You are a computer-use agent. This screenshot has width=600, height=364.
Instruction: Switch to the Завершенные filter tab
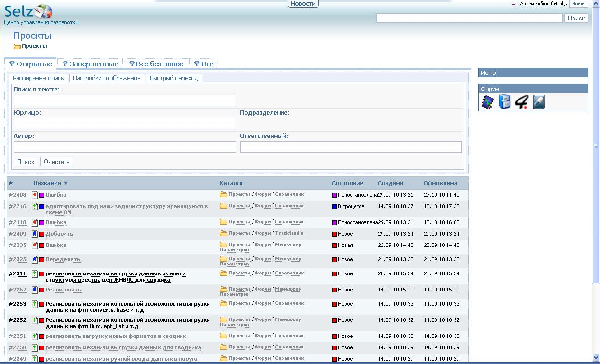pos(90,64)
